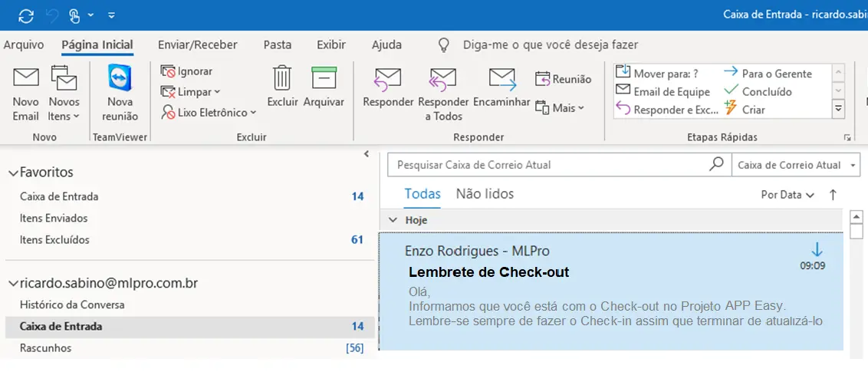Open Etapas Rápidas dialog launcher
868x372 pixels.
[x=847, y=137]
